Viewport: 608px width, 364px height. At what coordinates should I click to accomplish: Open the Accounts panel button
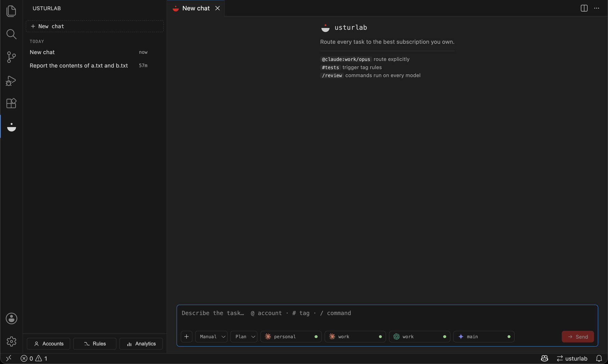click(49, 344)
